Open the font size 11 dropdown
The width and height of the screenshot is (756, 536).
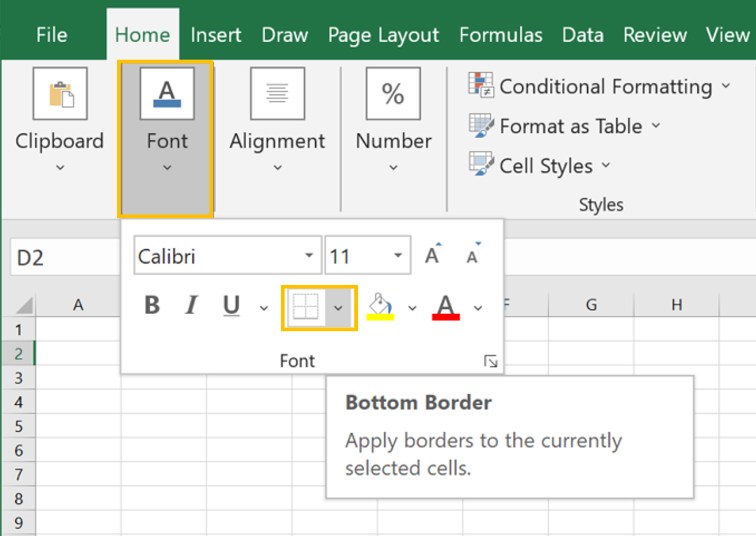point(398,255)
